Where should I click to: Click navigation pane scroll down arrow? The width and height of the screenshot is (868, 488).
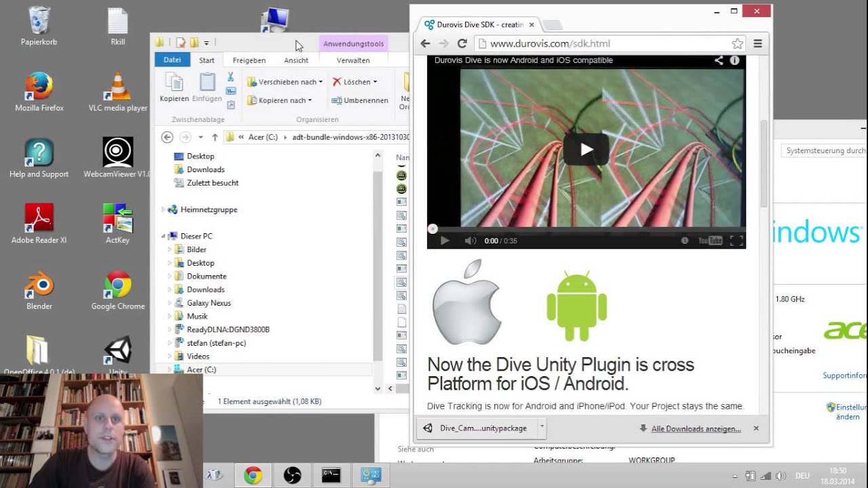(378, 388)
